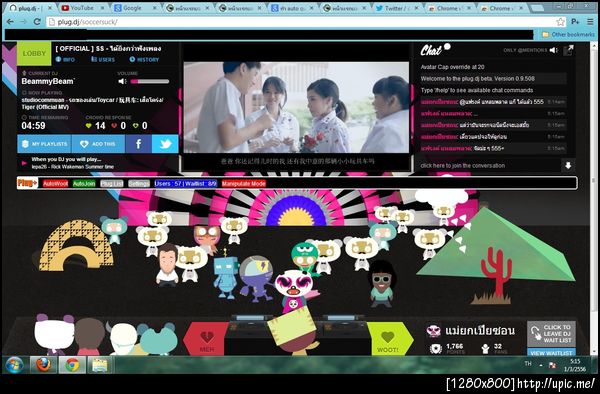Toggle the green AutoJoin option
Image resolution: width=600 pixels, height=394 pixels.
point(84,184)
